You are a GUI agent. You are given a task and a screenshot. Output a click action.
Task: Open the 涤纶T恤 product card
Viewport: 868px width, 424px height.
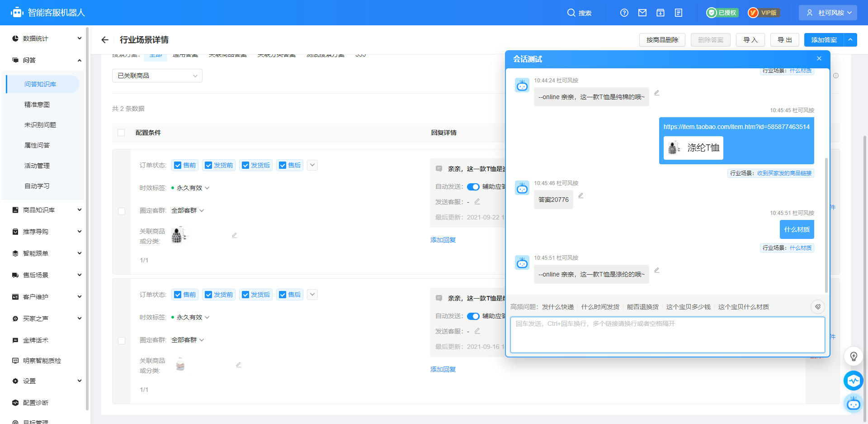pyautogui.click(x=693, y=148)
